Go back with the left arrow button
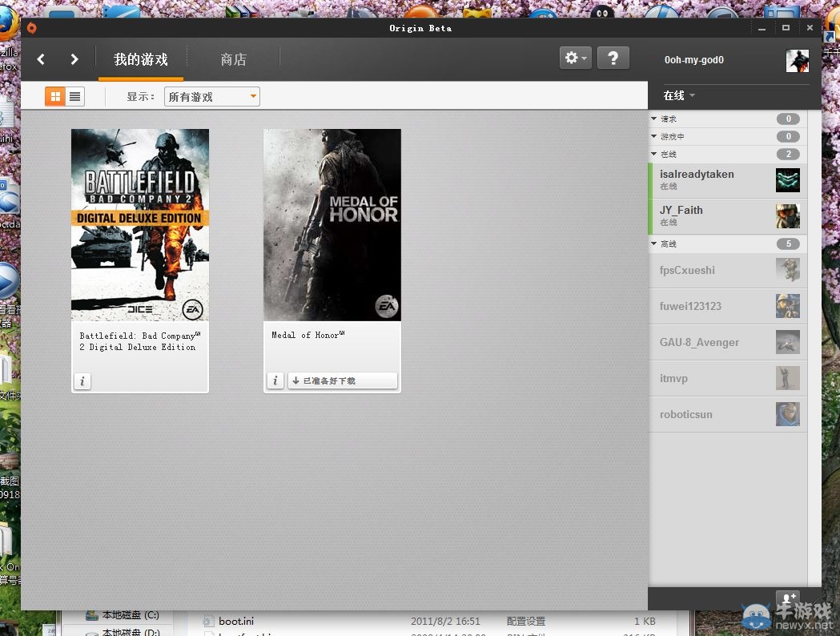The height and width of the screenshot is (636, 840). pos(41,59)
